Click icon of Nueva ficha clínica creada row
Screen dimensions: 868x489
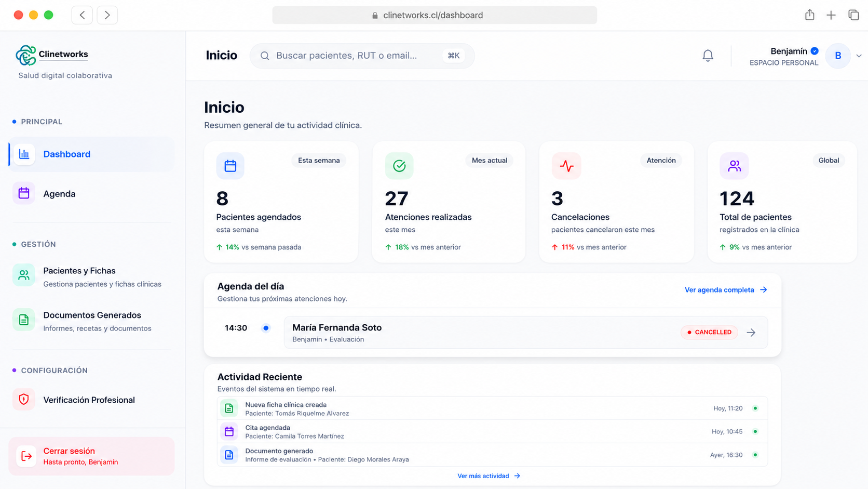229,408
